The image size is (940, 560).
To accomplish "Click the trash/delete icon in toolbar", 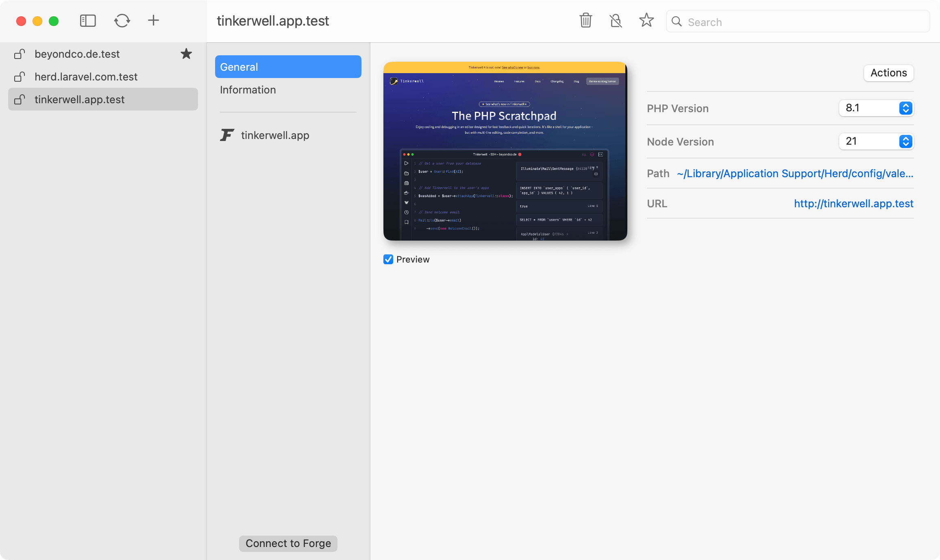I will tap(586, 21).
